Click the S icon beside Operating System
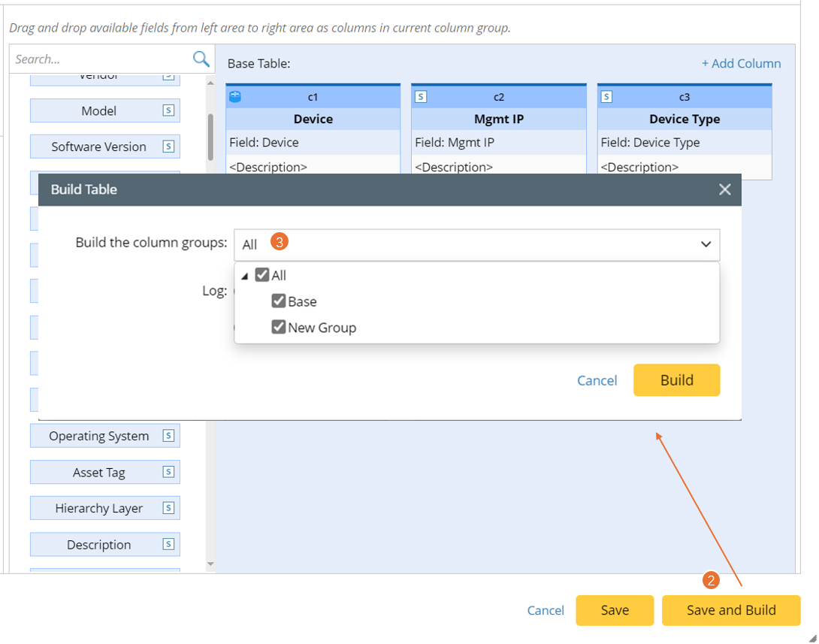 point(168,436)
